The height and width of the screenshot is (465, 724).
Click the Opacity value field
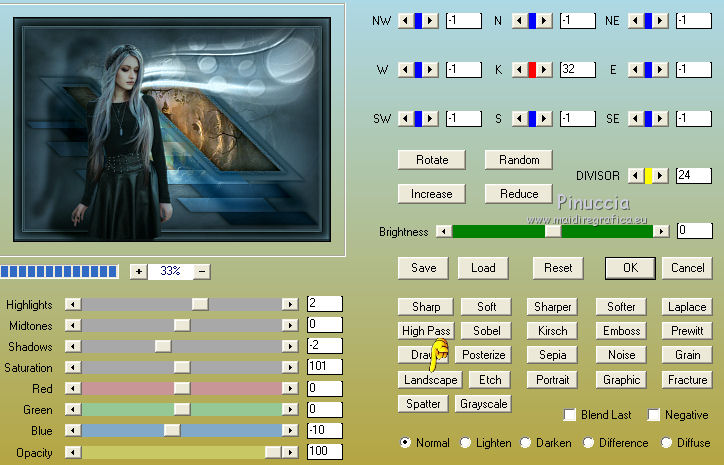coord(325,452)
